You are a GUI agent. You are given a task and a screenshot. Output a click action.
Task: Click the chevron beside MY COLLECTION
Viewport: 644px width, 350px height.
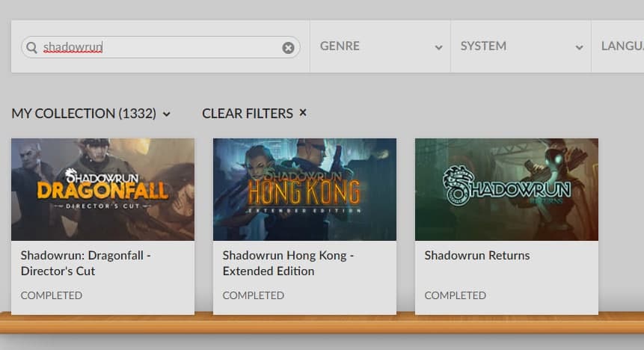tap(166, 114)
